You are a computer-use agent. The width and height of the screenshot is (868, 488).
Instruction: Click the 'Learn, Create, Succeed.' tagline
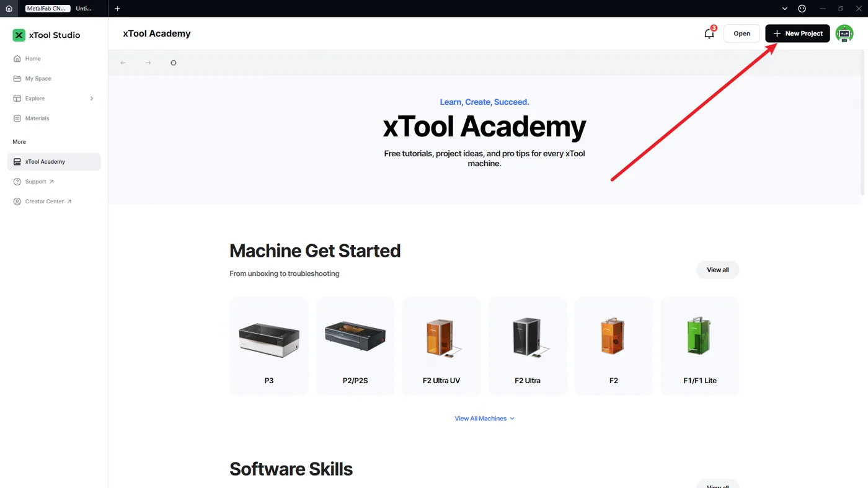[x=484, y=102]
